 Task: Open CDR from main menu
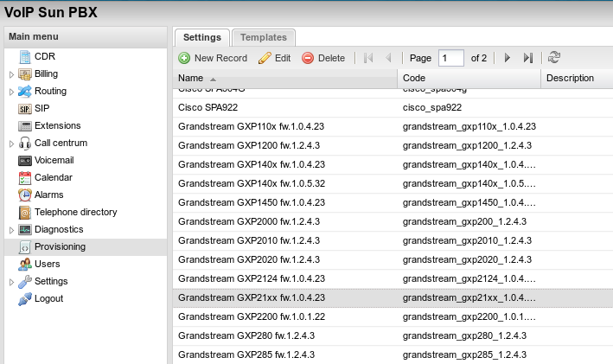click(x=45, y=57)
